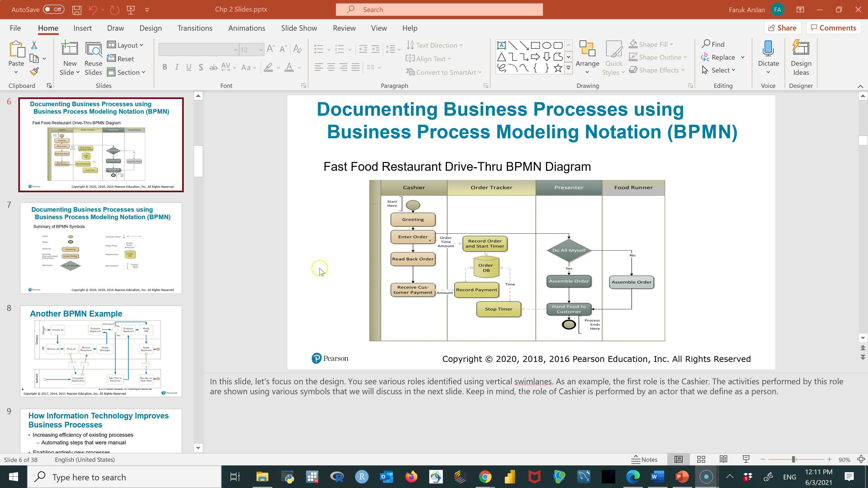Open the Section dropdown menu
Screen dimensions: 868x488
pos(127,72)
